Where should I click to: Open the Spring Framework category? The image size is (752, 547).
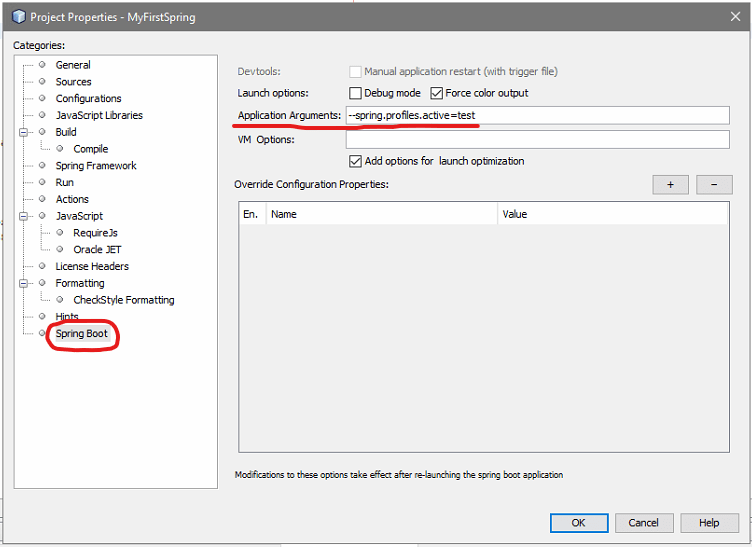click(x=96, y=165)
